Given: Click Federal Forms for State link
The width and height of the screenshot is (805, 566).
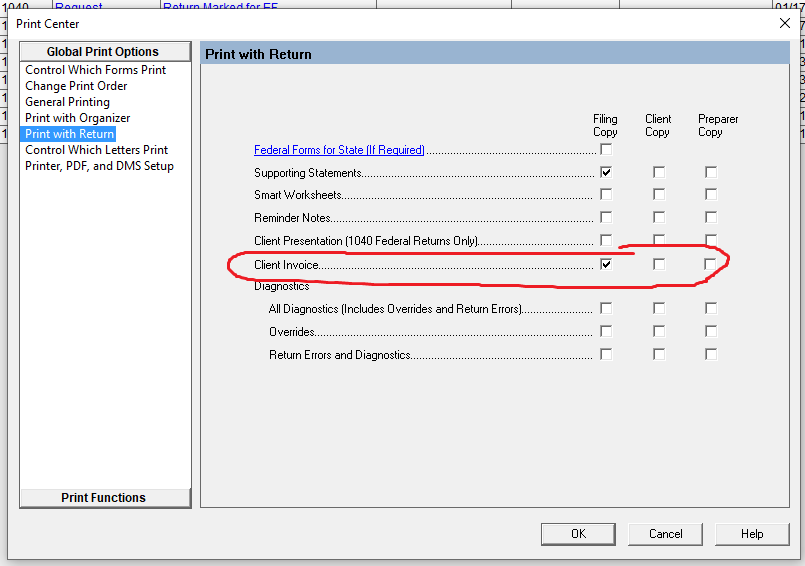Looking at the screenshot, I should 339,150.
